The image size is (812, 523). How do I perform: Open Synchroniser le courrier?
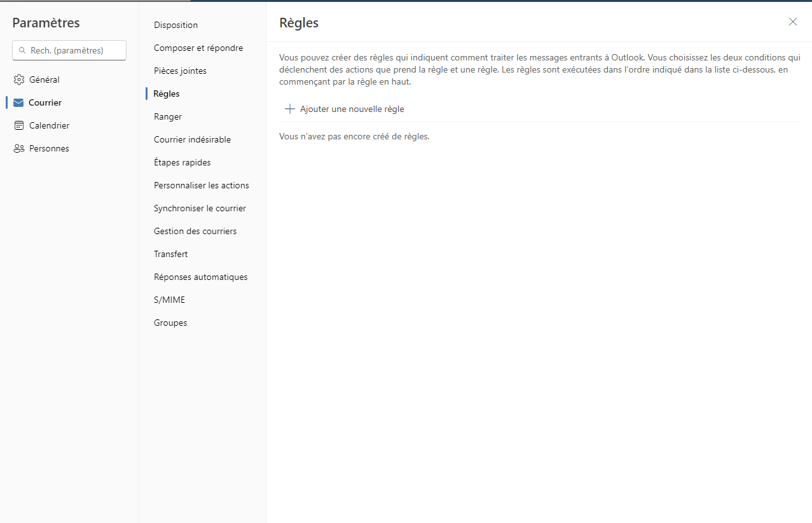point(200,208)
